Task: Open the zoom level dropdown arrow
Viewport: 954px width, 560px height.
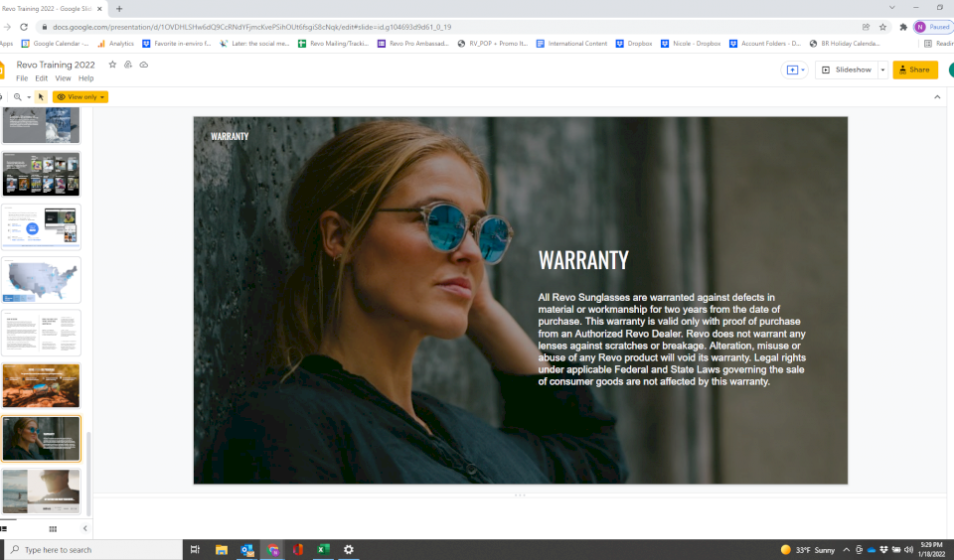Action: coord(29,97)
